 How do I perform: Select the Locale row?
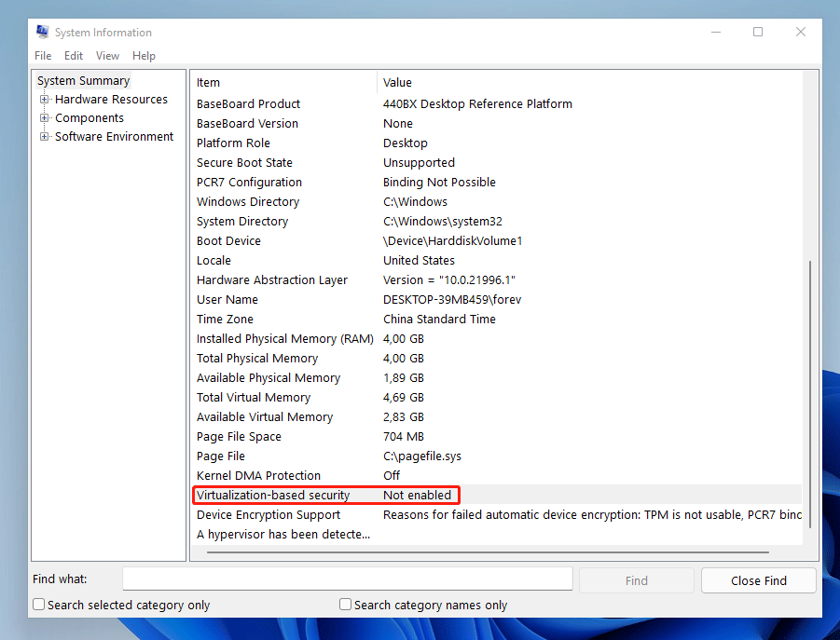pyautogui.click(x=496, y=261)
